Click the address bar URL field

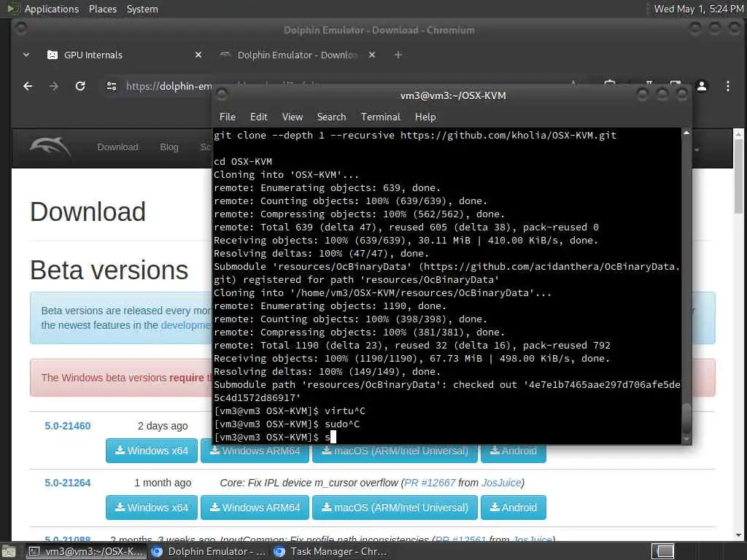(169, 86)
